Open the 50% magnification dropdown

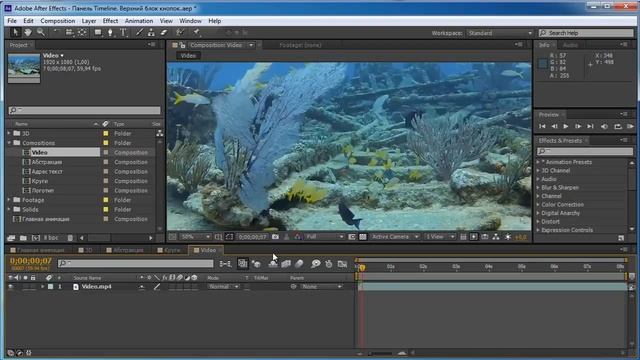pyautogui.click(x=195, y=237)
